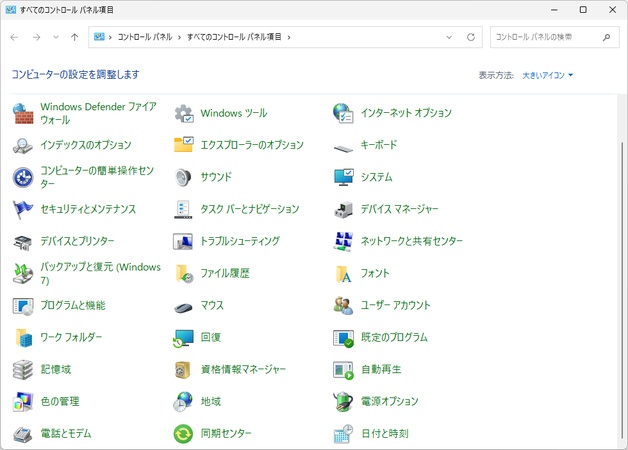Screen dimensions: 628x450
Task: Open セキュリティとメンテナンス flag icon
Action: (x=23, y=209)
